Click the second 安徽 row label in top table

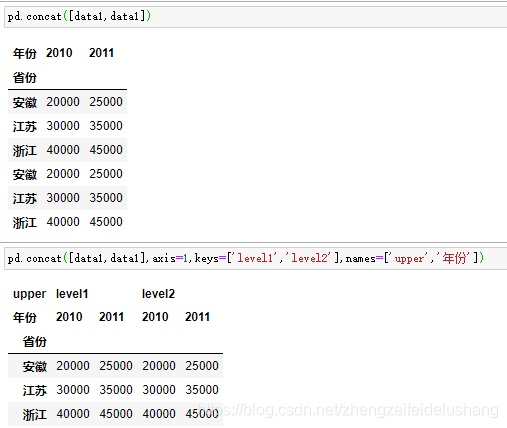click(25, 174)
